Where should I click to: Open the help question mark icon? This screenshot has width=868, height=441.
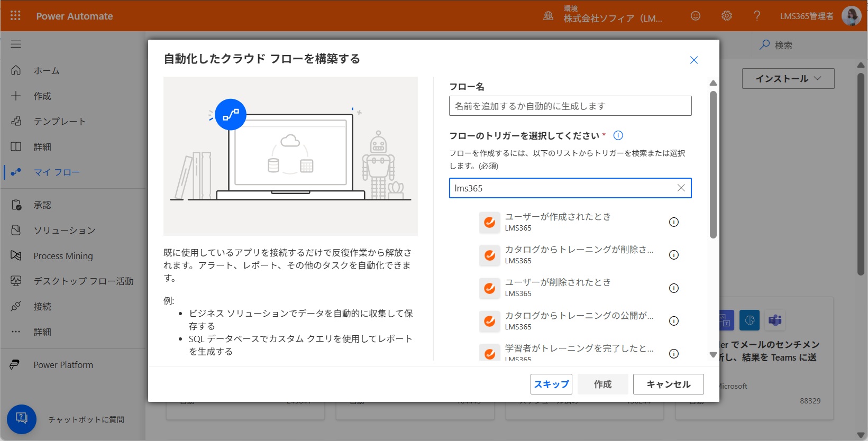757,16
